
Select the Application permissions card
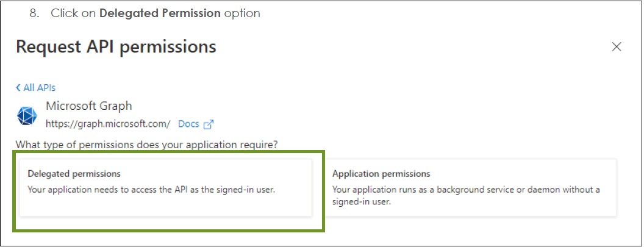coord(471,187)
